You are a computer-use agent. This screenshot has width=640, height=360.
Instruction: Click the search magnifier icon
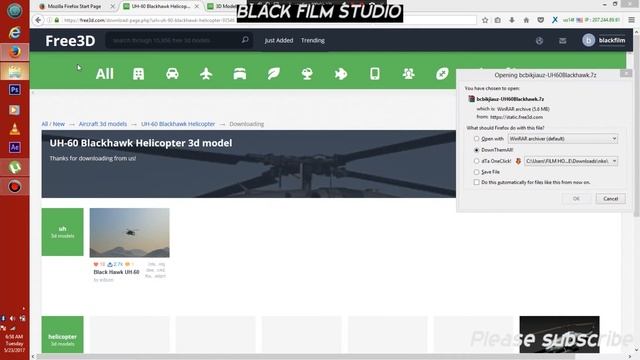tap(245, 40)
